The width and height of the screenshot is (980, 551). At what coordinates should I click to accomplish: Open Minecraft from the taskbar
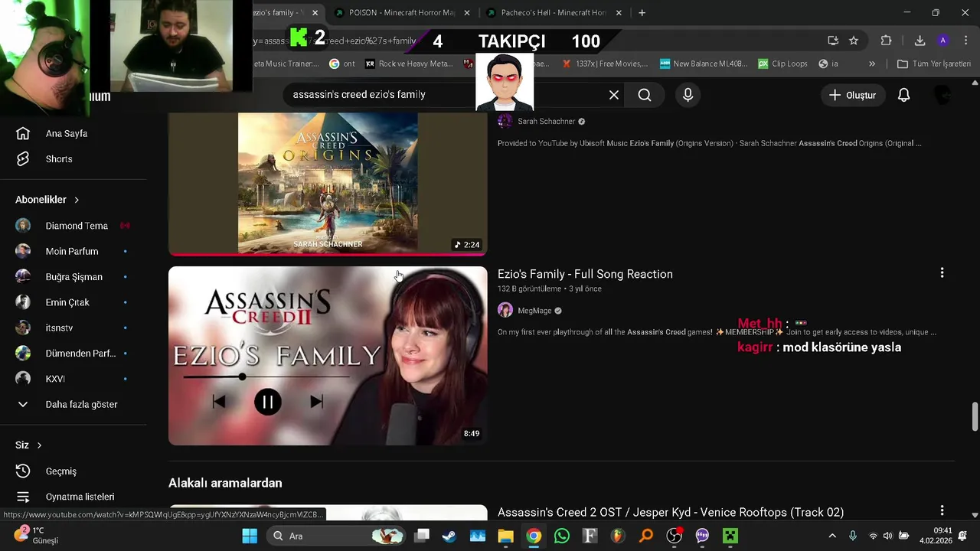pyautogui.click(x=730, y=536)
